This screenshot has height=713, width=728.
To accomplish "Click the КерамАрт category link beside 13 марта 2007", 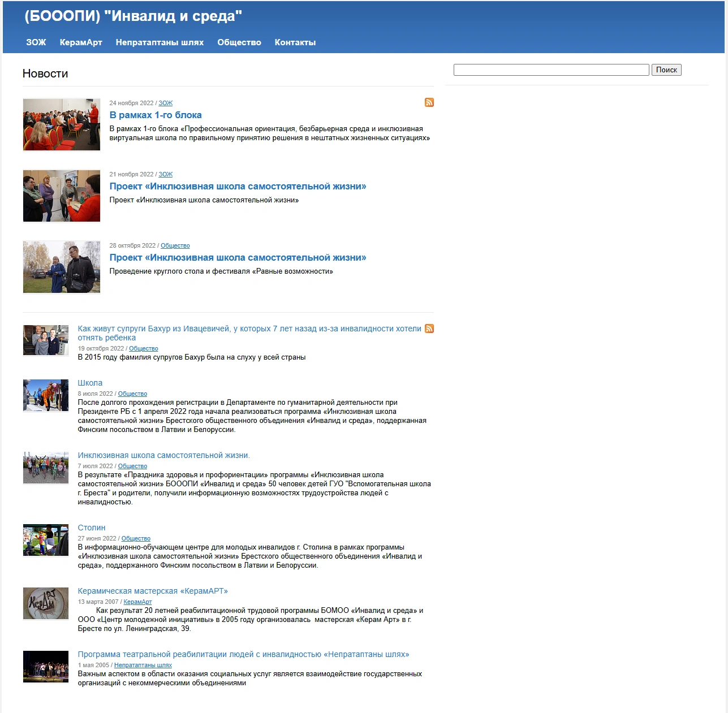I will pyautogui.click(x=138, y=602).
